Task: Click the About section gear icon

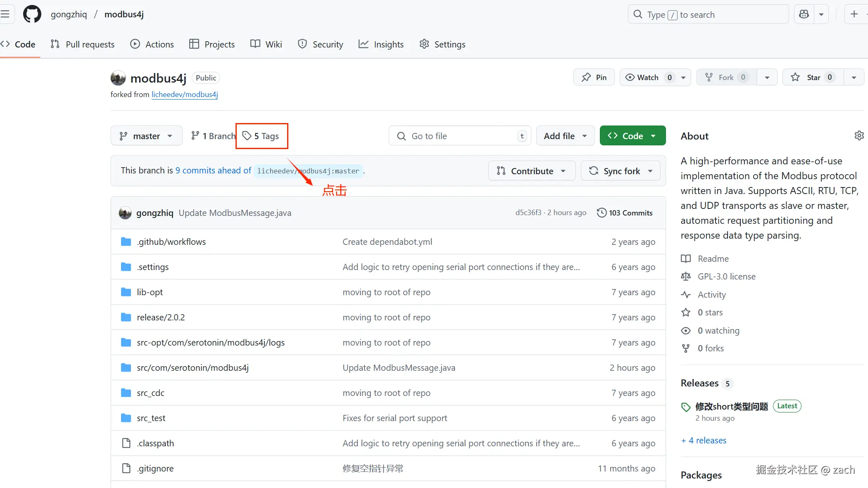Action: click(x=859, y=136)
